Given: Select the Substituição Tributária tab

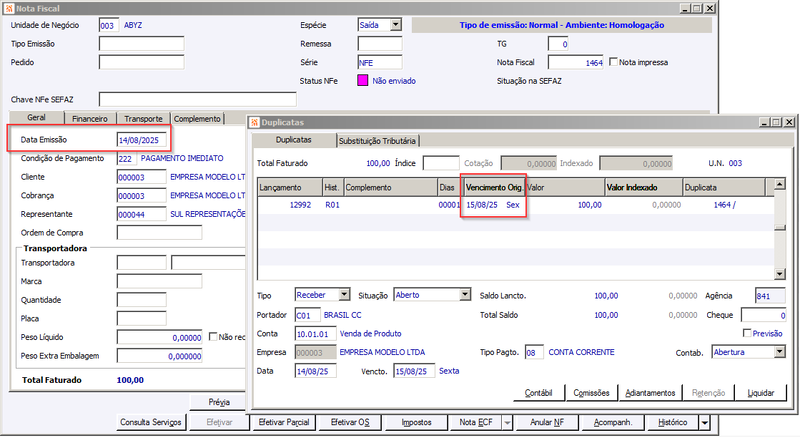Looking at the screenshot, I should pyautogui.click(x=377, y=141).
